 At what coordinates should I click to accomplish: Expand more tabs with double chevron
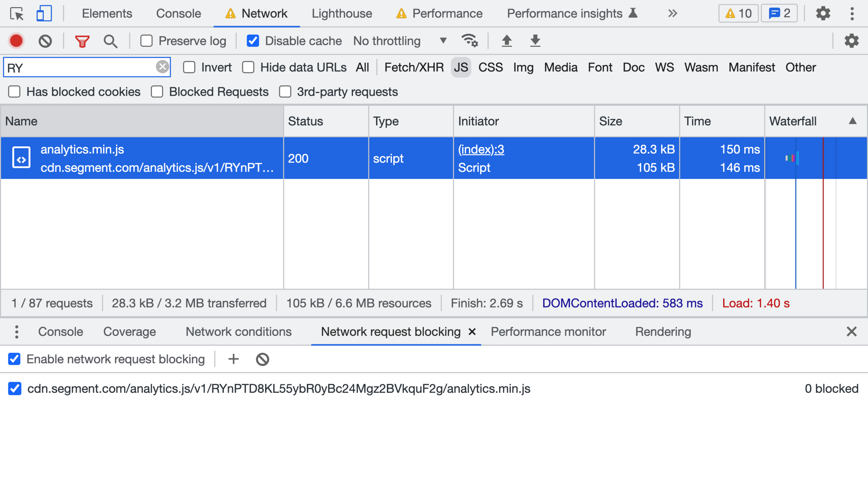pyautogui.click(x=672, y=14)
